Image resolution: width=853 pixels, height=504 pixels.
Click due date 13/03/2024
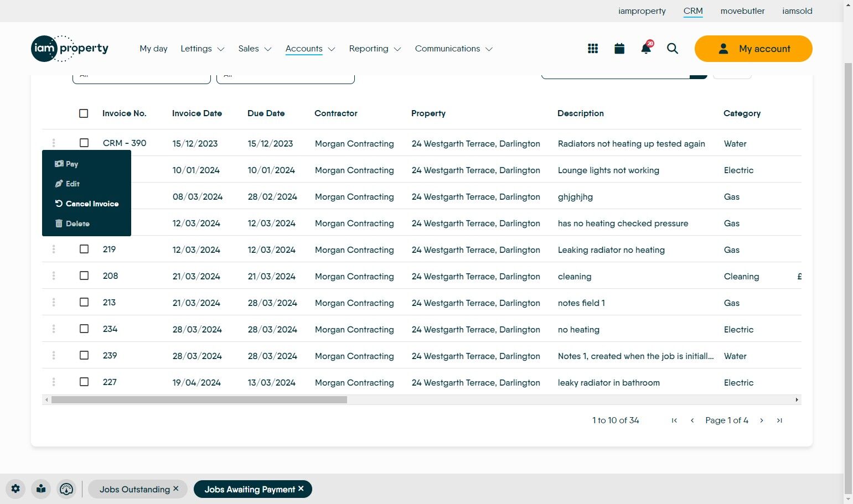(272, 383)
